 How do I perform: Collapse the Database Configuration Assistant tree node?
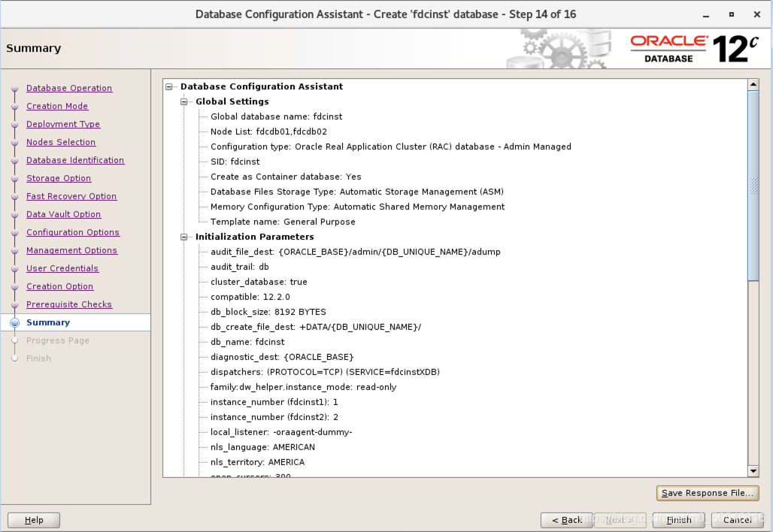click(169, 86)
